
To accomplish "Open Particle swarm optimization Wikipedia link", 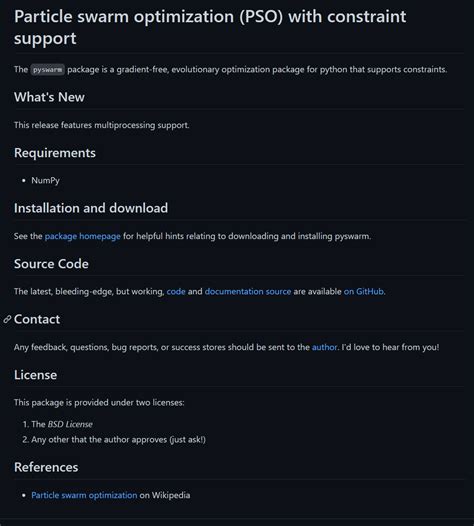I will pyautogui.click(x=84, y=495).
